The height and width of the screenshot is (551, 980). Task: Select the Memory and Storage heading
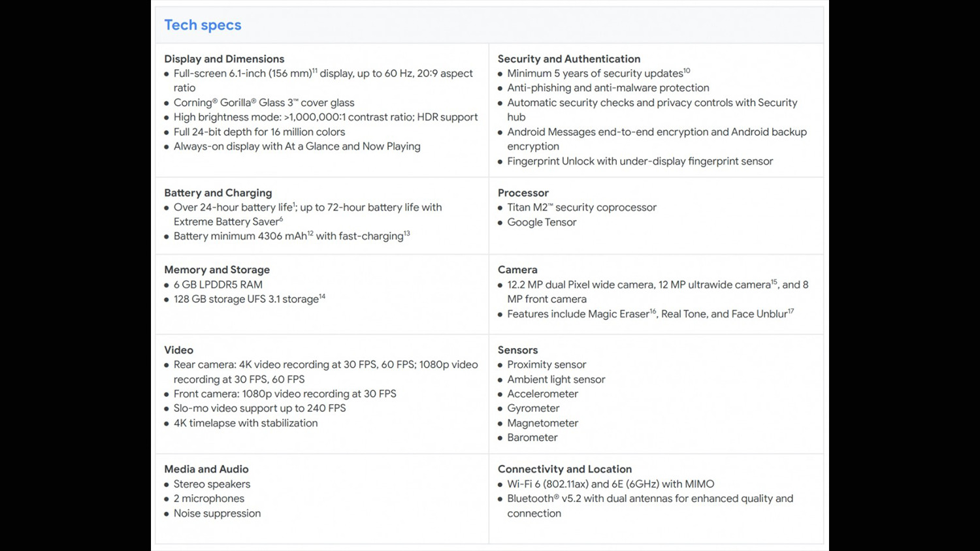(x=217, y=270)
